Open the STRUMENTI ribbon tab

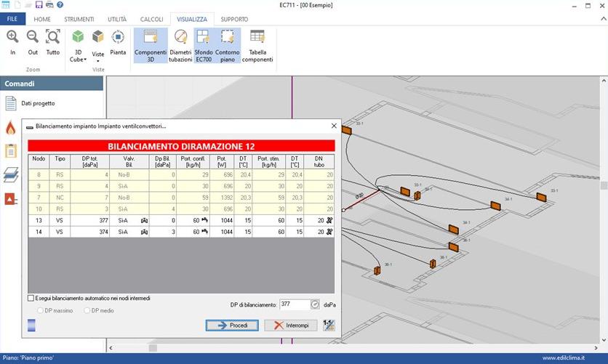(79, 18)
